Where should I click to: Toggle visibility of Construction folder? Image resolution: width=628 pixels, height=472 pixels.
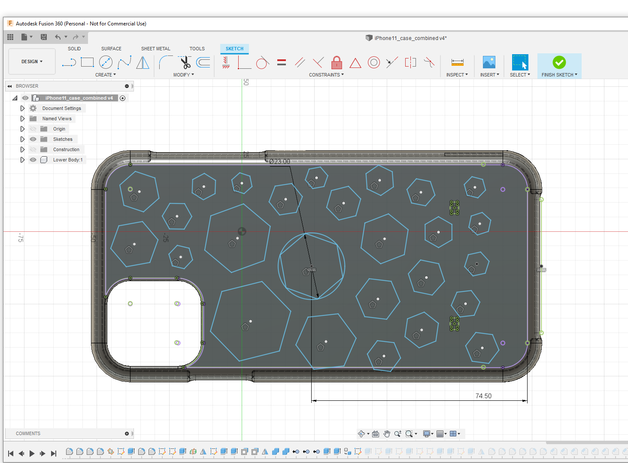coord(33,149)
